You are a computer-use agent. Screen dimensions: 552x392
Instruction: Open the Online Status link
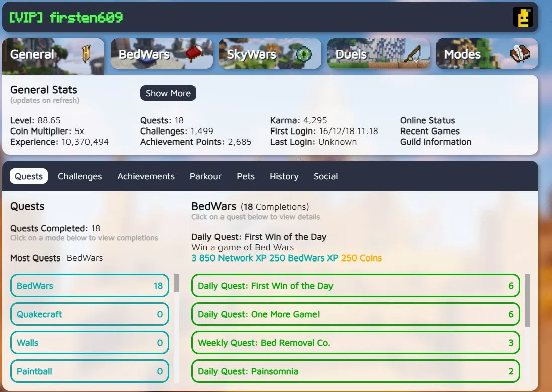coord(427,120)
